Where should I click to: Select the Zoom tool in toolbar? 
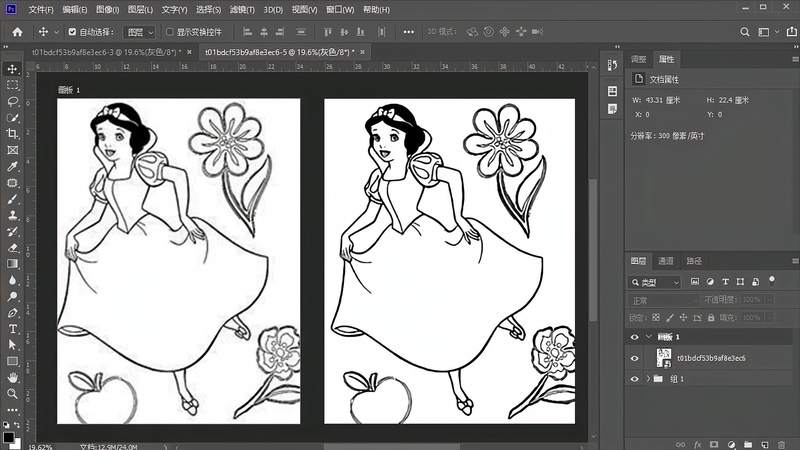pyautogui.click(x=13, y=393)
